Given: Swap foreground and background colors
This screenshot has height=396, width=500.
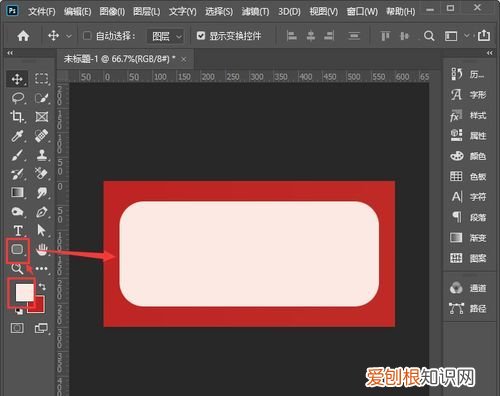Looking at the screenshot, I should coord(42,287).
